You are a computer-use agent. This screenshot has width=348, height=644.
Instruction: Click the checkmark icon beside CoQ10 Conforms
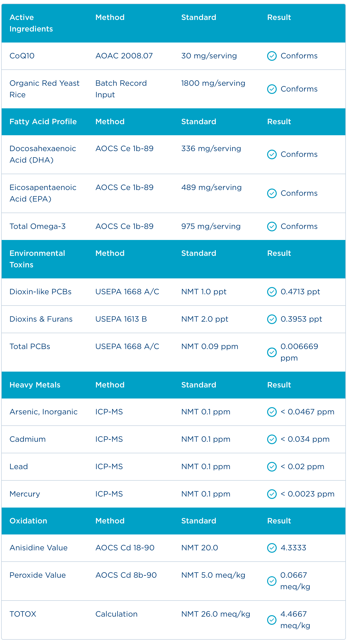click(271, 56)
